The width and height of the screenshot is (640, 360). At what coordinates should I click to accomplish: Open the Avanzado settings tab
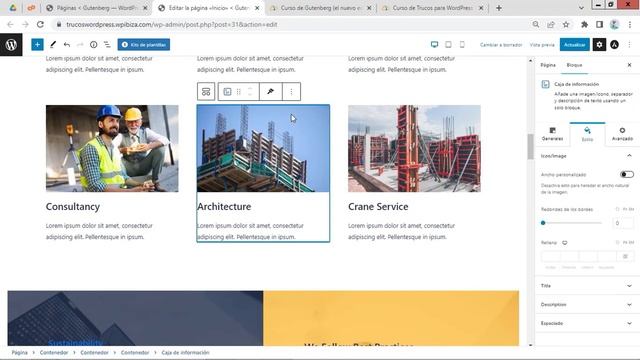coord(622,134)
